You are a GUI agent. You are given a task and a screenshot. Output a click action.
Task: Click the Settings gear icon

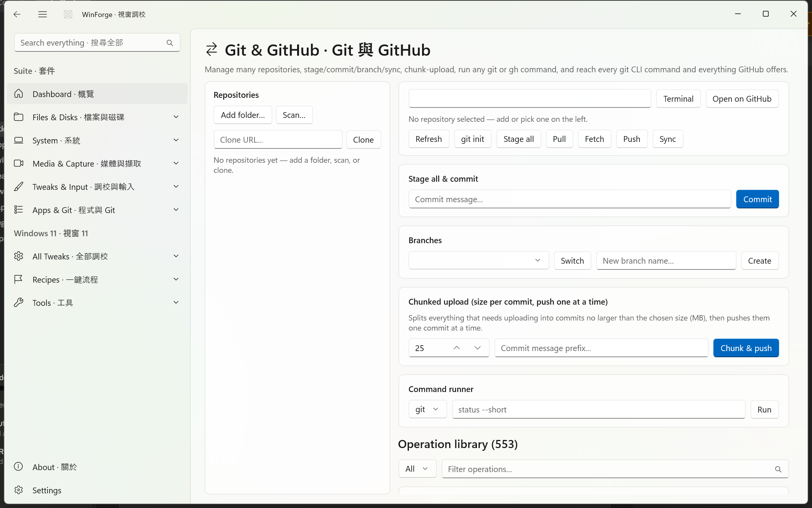click(19, 490)
